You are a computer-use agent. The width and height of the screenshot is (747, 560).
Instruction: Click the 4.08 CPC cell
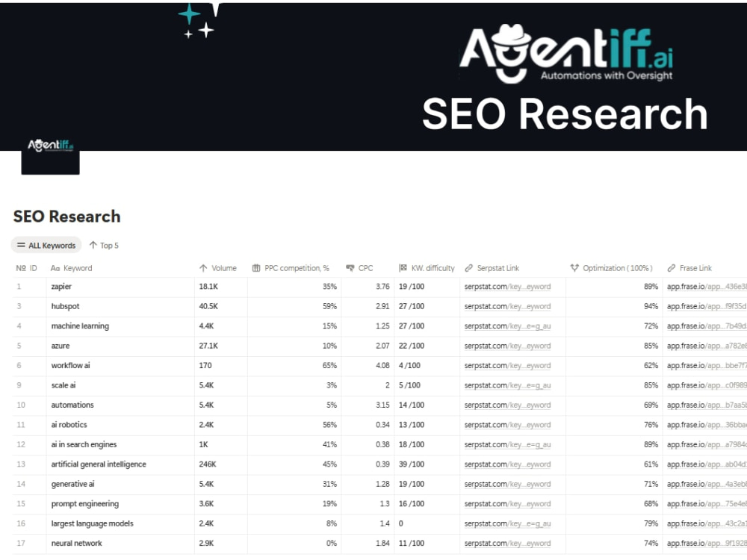tap(368, 366)
